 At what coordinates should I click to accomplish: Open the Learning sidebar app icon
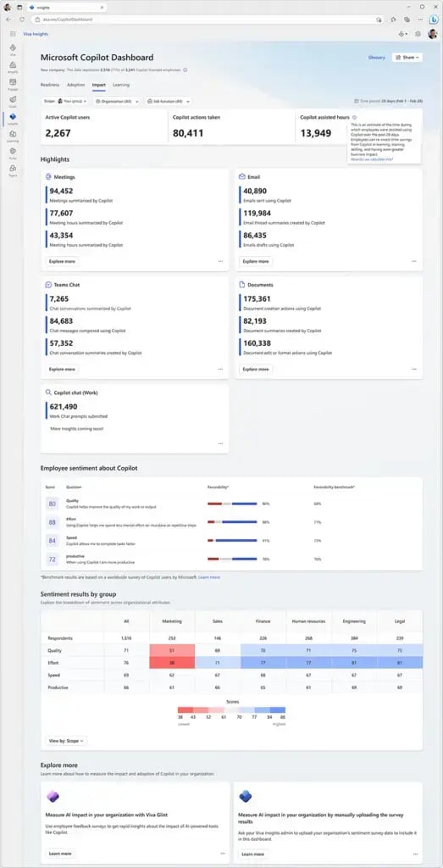(13, 135)
